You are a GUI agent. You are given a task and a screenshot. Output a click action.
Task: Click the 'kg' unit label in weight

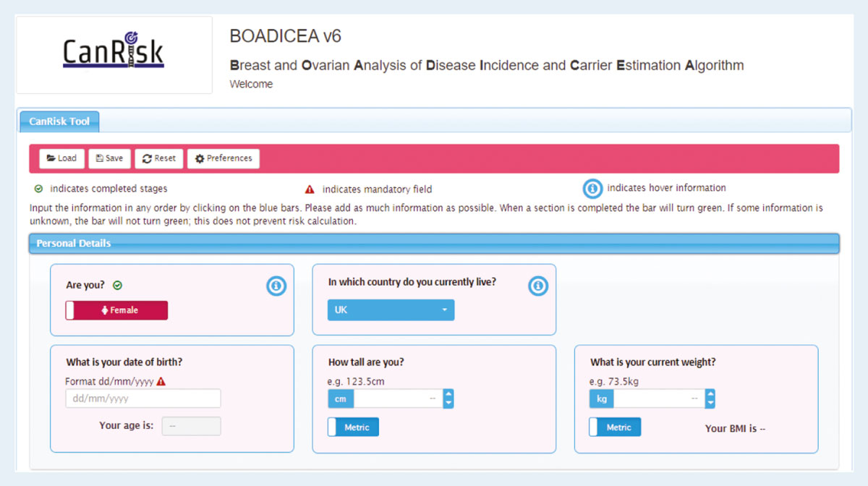(602, 398)
